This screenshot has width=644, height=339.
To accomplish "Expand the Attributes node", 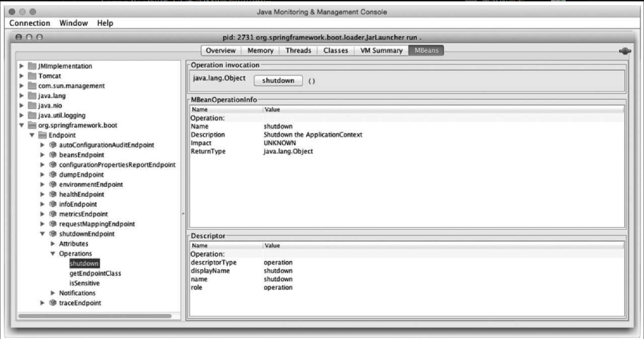I will tap(53, 244).
